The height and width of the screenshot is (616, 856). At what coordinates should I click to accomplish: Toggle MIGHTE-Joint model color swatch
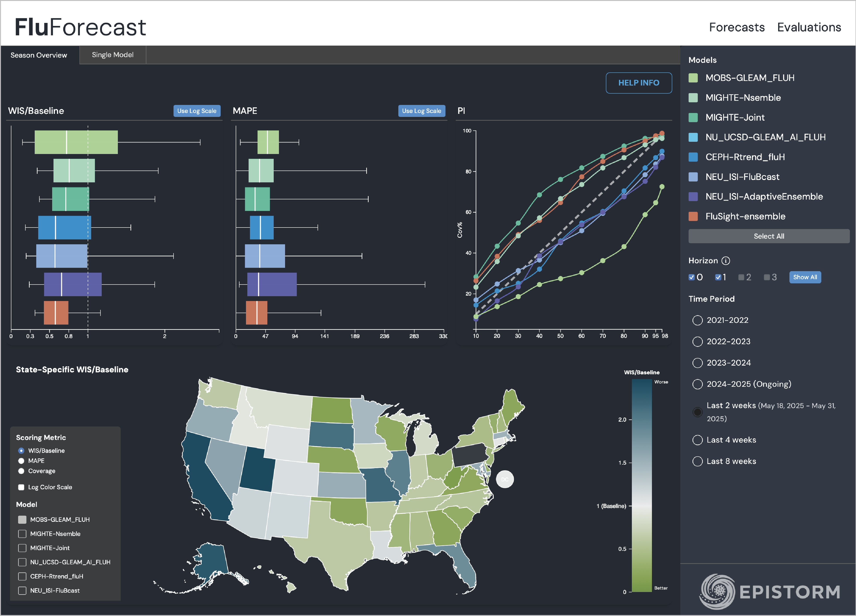(693, 117)
